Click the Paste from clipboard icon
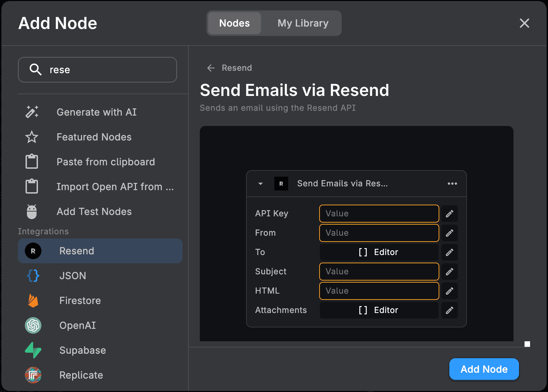The image size is (548, 392). 32,161
